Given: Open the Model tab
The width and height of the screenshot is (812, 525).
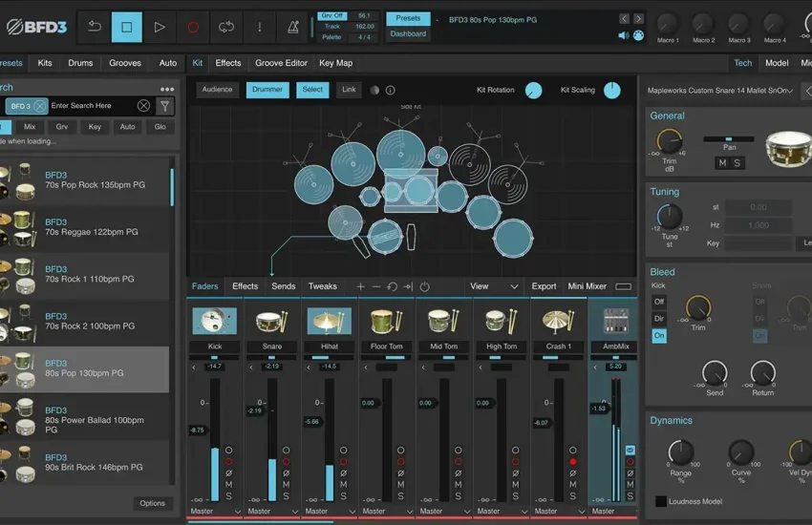Looking at the screenshot, I should coord(777,63).
